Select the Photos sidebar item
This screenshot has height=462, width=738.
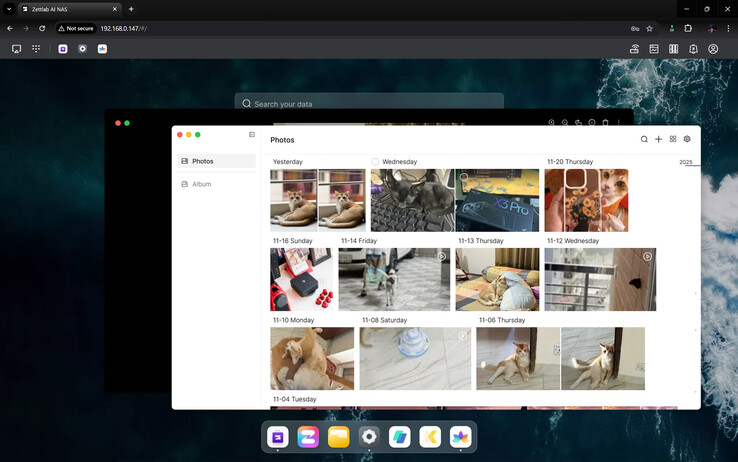[217, 161]
